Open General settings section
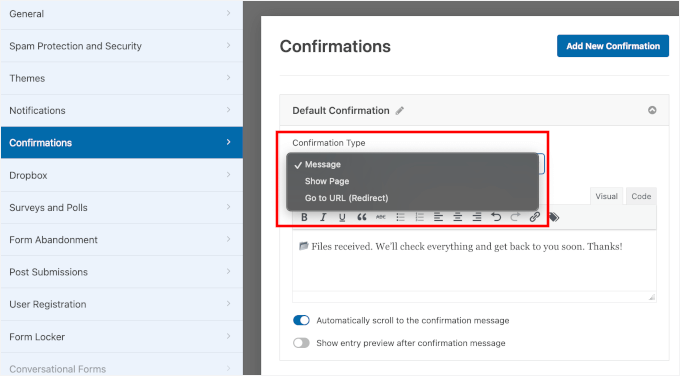680x376 pixels. pyautogui.click(x=122, y=14)
